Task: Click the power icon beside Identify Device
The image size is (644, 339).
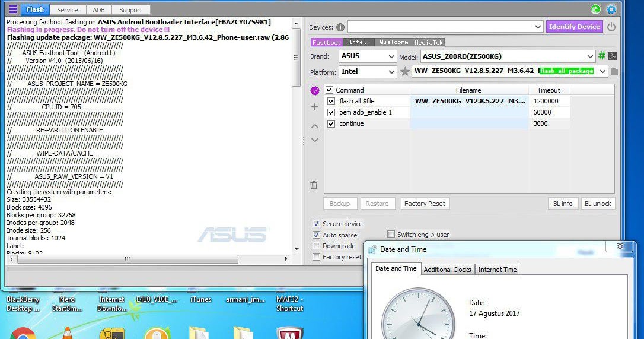Action: tap(611, 27)
